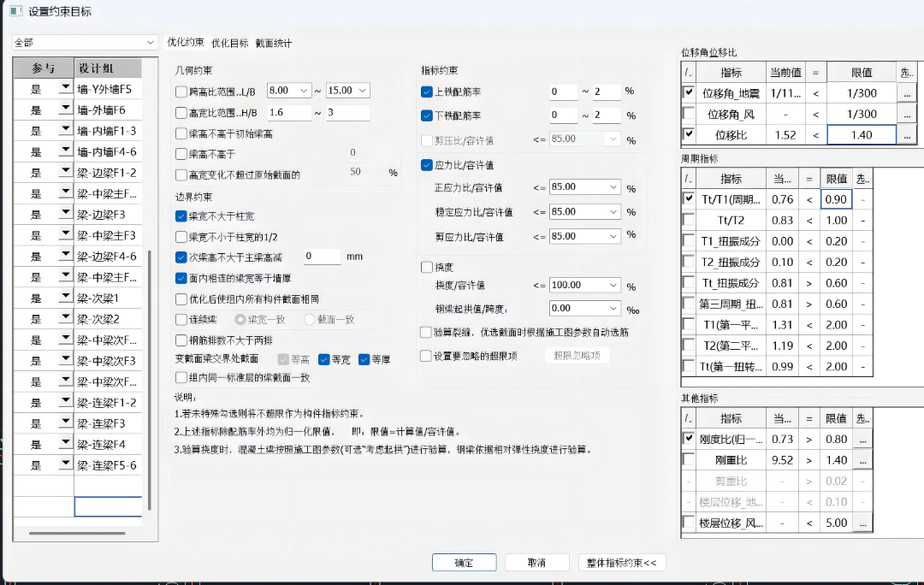Uncheck 梁宽不大于柱宽 constraint

pos(181,216)
